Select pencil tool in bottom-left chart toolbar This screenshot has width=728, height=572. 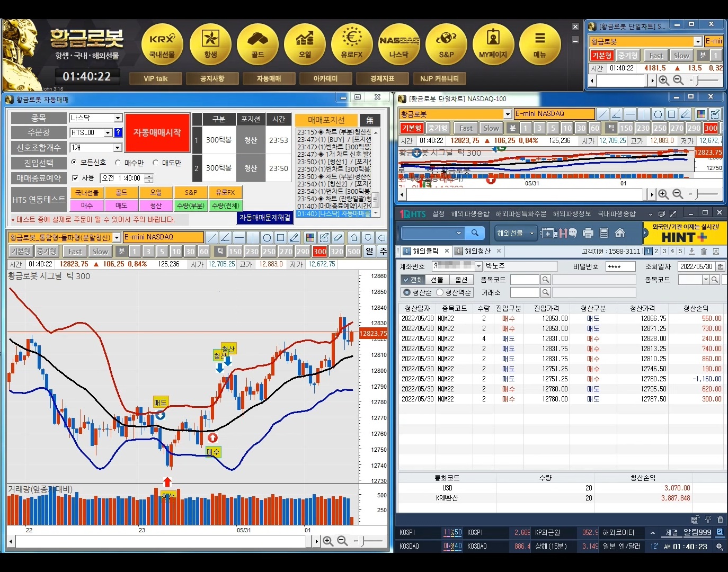coord(295,237)
